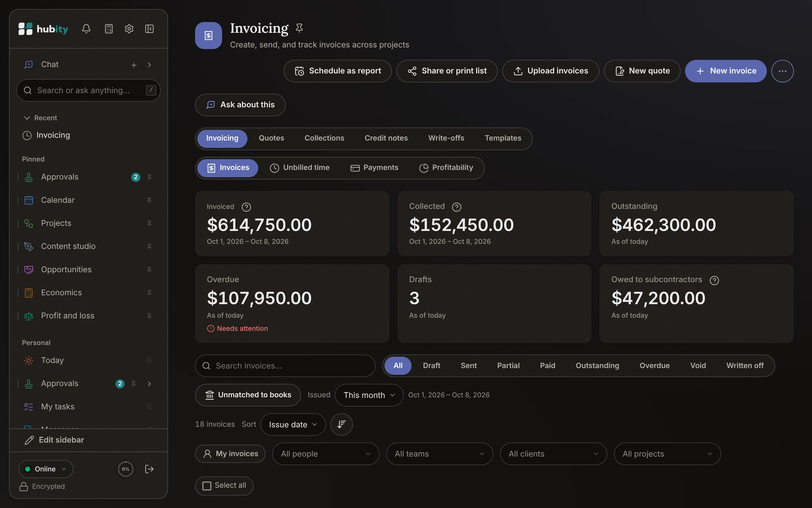812x508 pixels.
Task: Show help for Owed to subcontractors
Action: pyautogui.click(x=714, y=280)
